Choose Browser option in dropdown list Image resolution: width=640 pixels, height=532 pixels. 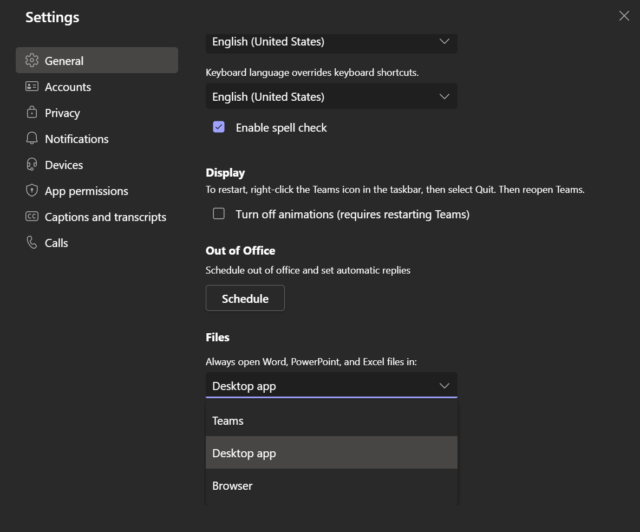[331, 486]
